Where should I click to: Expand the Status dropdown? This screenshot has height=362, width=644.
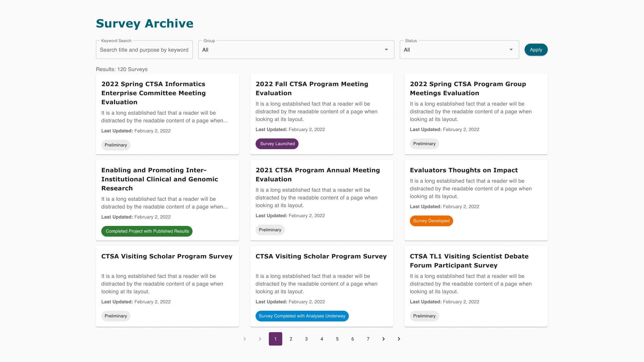(x=511, y=50)
